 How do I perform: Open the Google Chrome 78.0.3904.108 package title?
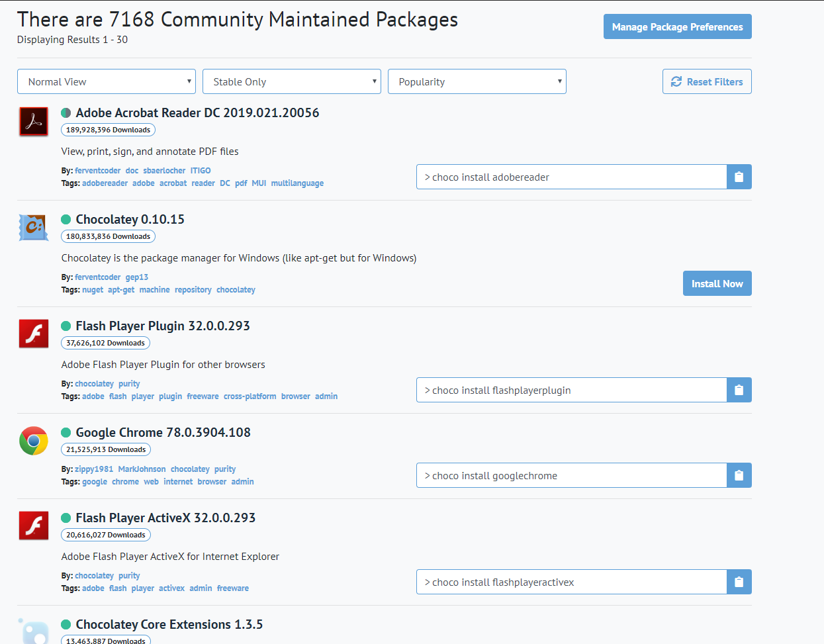click(163, 432)
